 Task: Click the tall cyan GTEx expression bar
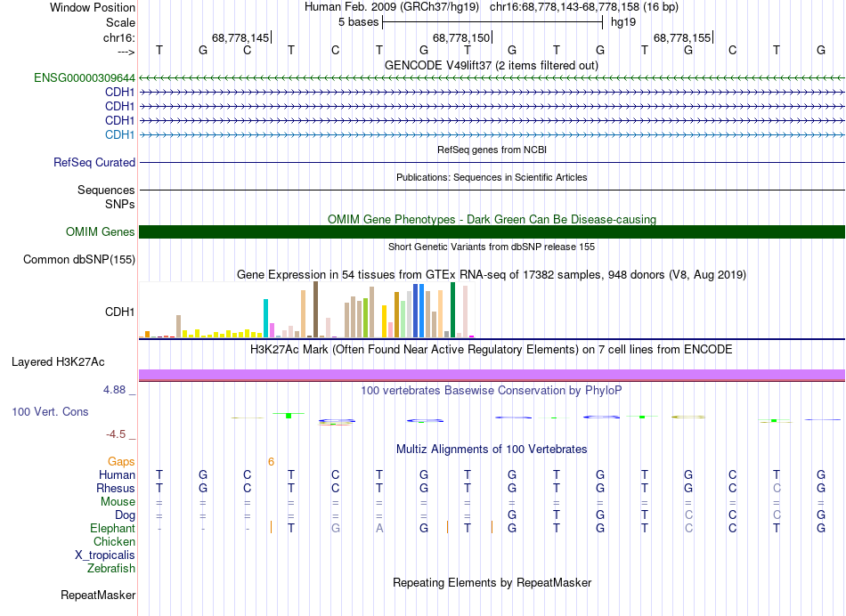266,318
